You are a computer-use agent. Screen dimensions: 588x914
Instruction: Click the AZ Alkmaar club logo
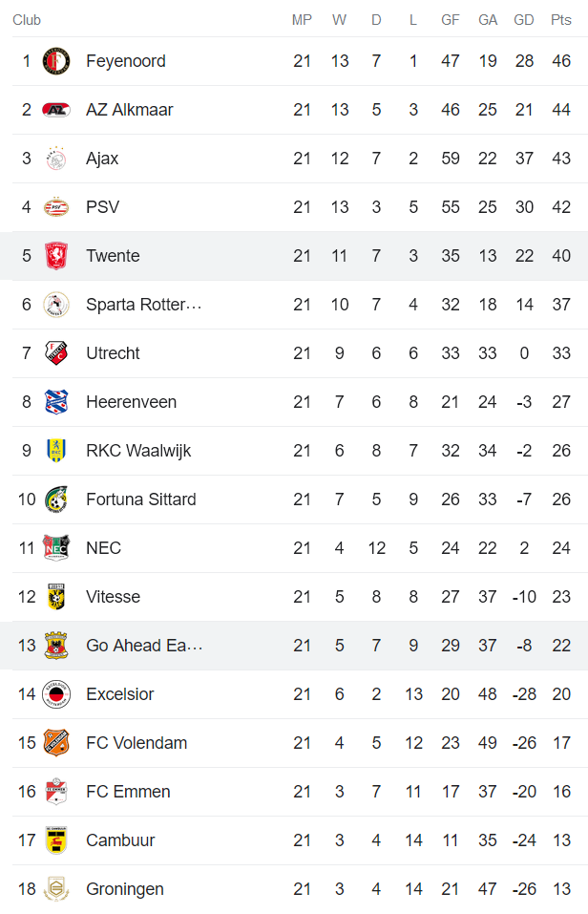[x=56, y=110]
